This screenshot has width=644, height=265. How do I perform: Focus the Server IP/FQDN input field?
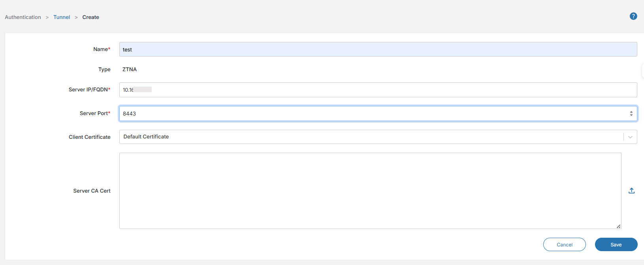click(x=378, y=90)
